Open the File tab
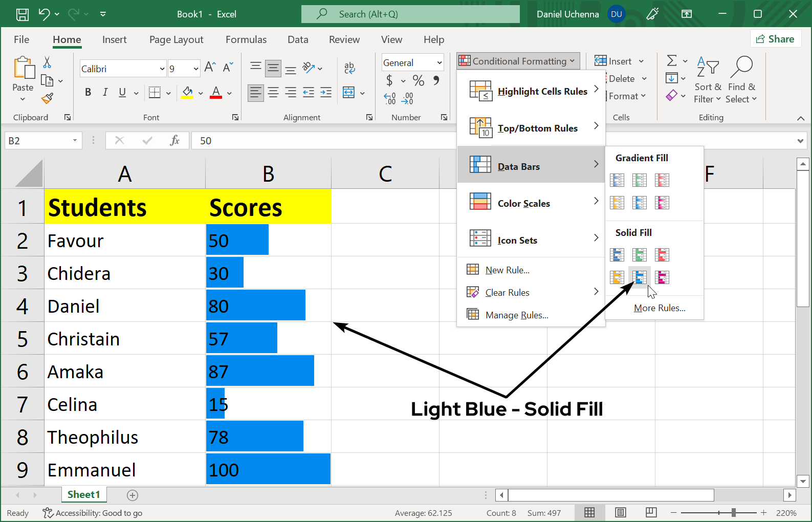 coord(21,39)
